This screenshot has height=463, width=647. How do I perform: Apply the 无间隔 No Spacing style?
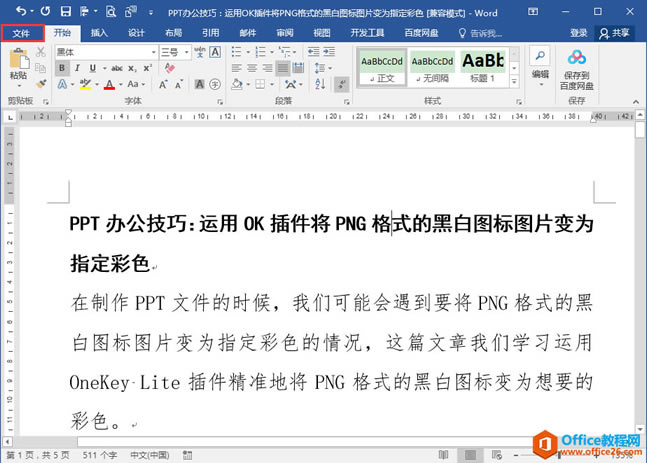[x=432, y=68]
